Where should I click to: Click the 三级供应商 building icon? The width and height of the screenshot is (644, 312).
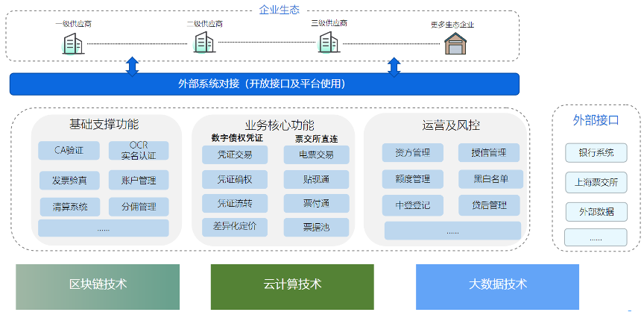tap(329, 42)
